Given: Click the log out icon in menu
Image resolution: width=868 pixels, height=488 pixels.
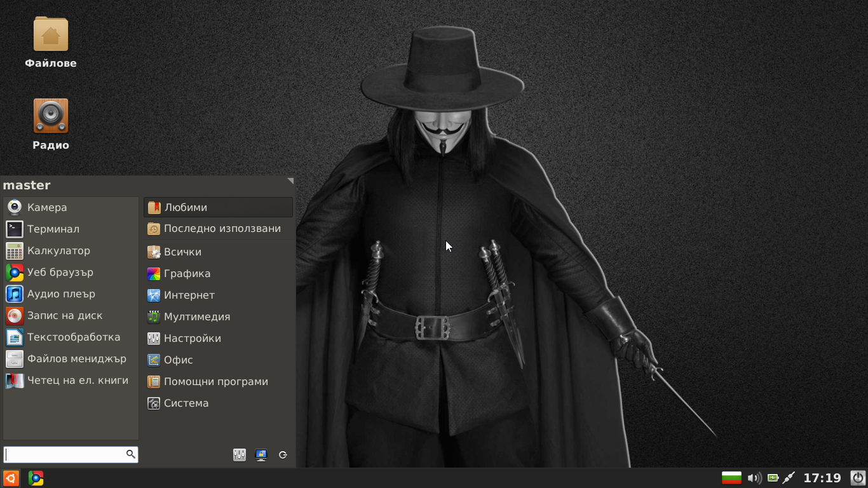Looking at the screenshot, I should click(x=283, y=455).
